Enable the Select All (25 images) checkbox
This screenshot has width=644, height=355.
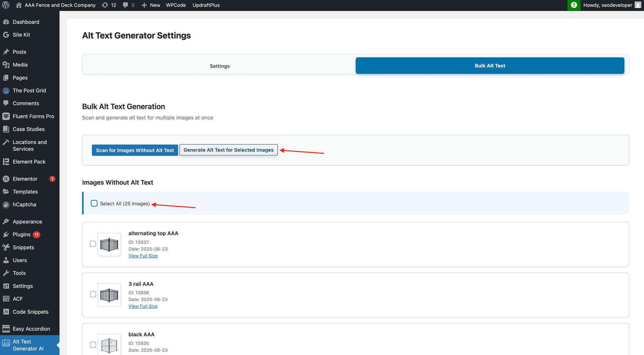[94, 203]
